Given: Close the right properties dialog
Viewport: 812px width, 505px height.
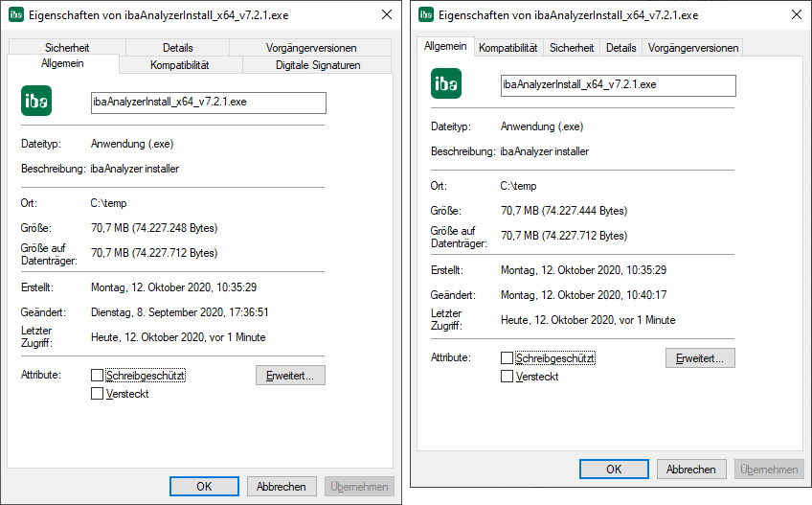Looking at the screenshot, I should coord(797,14).
